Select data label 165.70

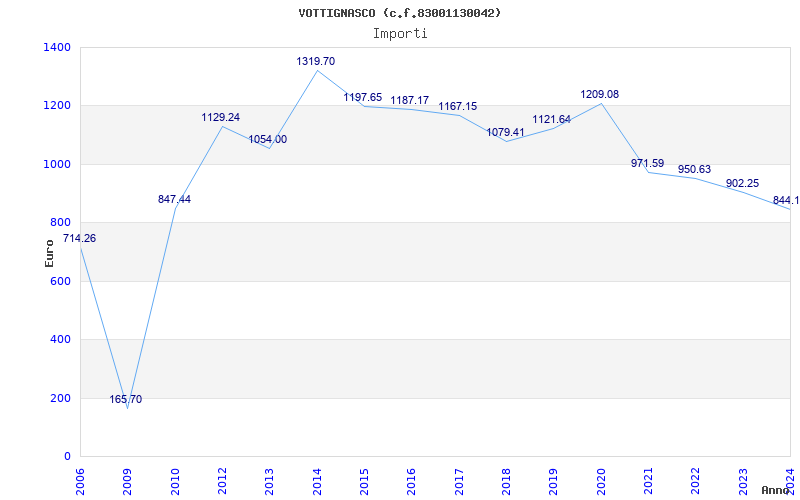pos(126,399)
